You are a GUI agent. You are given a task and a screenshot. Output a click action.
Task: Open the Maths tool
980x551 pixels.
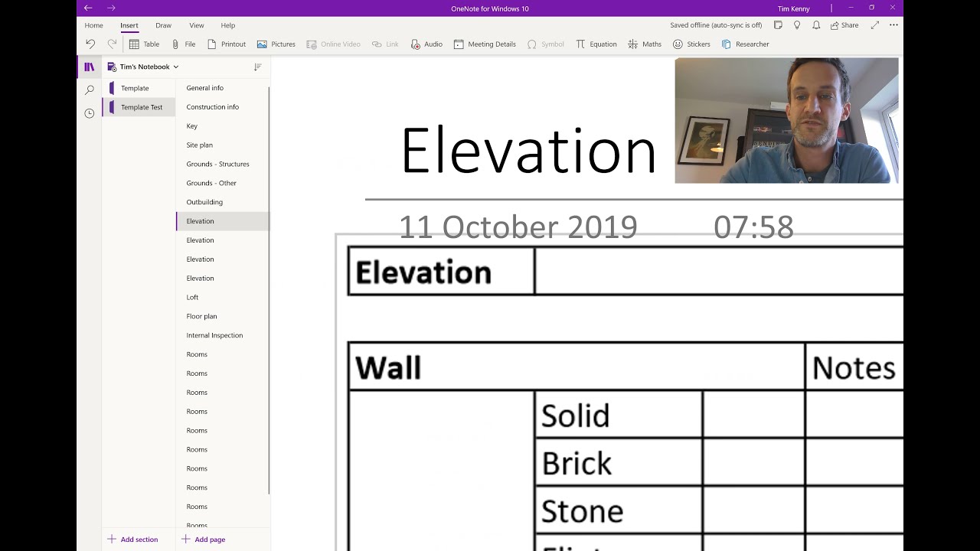[645, 44]
